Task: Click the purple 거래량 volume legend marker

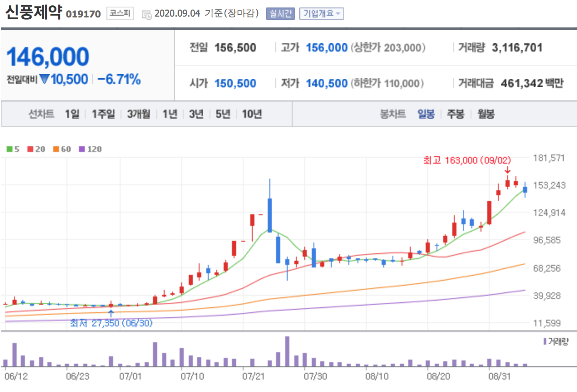Action: coord(545,341)
